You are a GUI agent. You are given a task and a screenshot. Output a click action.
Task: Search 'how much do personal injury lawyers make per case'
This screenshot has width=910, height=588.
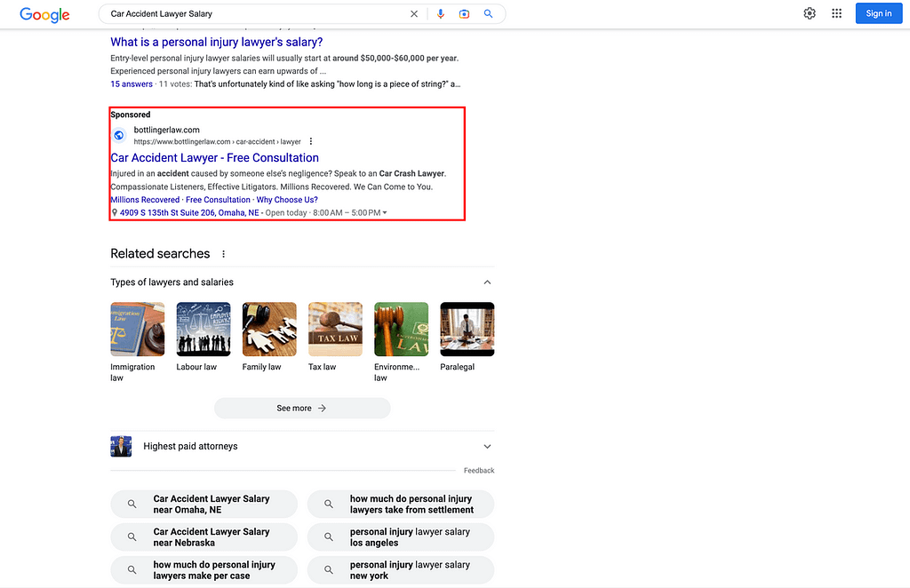pyautogui.click(x=204, y=570)
